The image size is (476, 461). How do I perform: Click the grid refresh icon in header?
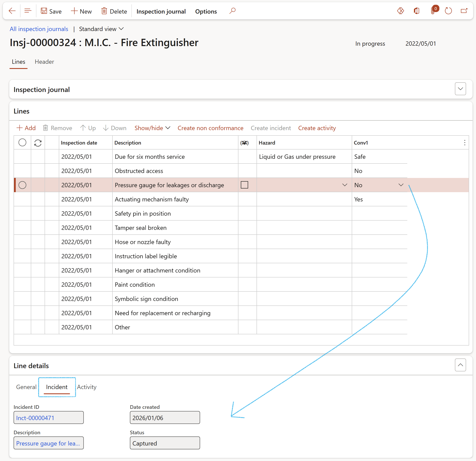pyautogui.click(x=38, y=143)
